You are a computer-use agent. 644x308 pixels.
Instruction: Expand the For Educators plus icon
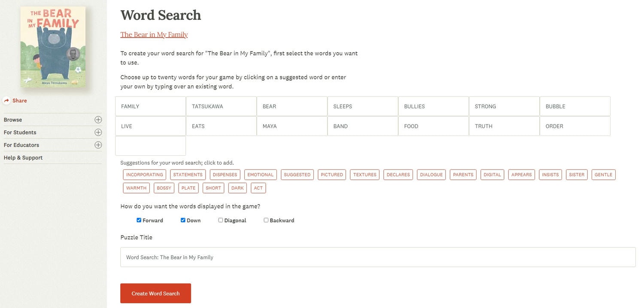(98, 145)
